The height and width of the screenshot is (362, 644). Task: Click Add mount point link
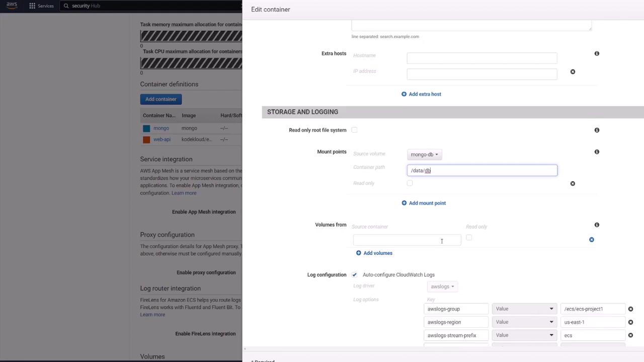[424, 203]
